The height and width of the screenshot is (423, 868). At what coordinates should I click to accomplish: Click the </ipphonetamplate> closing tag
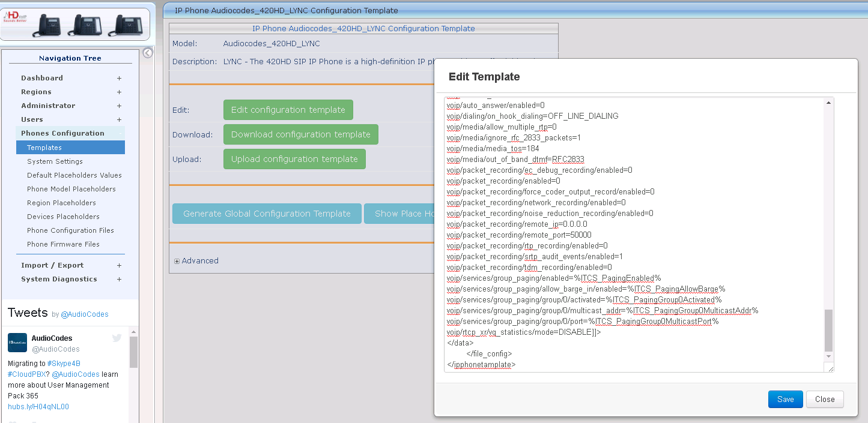(481, 364)
